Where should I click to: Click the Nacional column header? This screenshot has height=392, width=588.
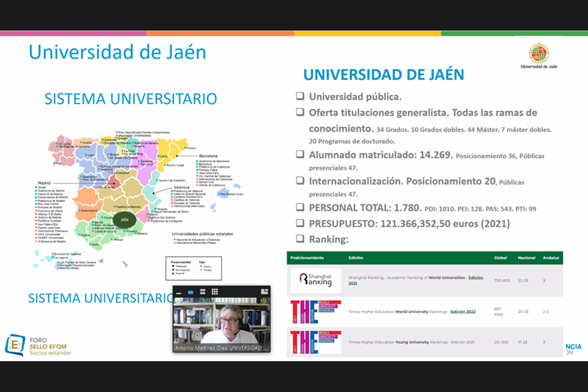[528, 257]
